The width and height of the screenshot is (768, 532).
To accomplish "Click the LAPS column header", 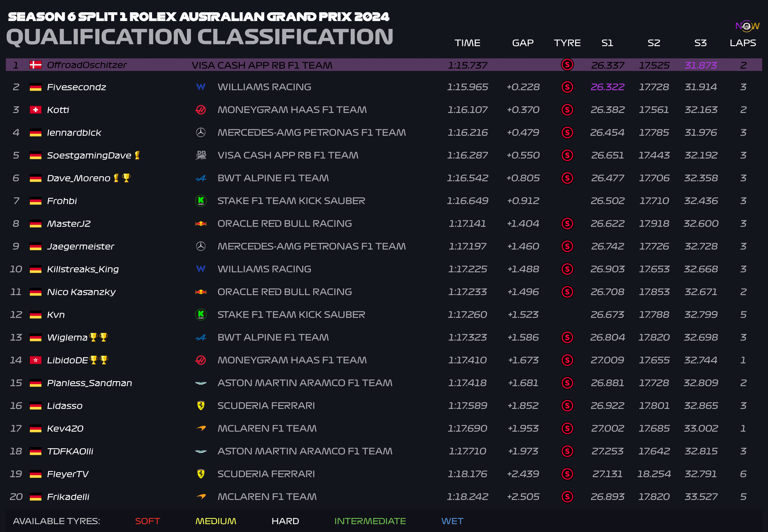I will [743, 43].
